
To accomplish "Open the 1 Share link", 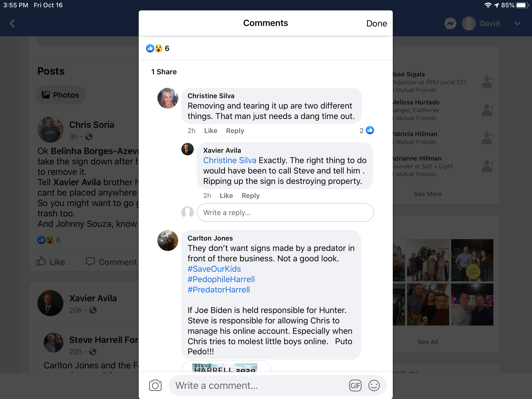I will (x=164, y=72).
